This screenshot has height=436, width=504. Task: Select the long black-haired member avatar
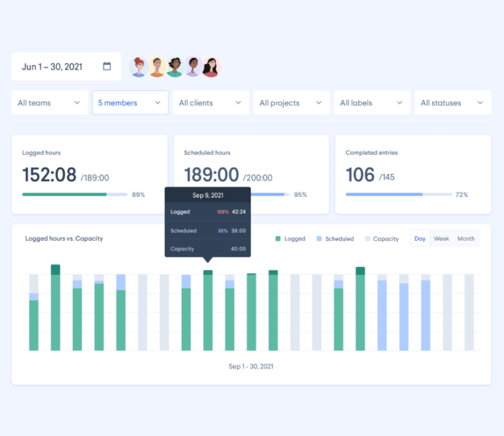click(x=211, y=67)
